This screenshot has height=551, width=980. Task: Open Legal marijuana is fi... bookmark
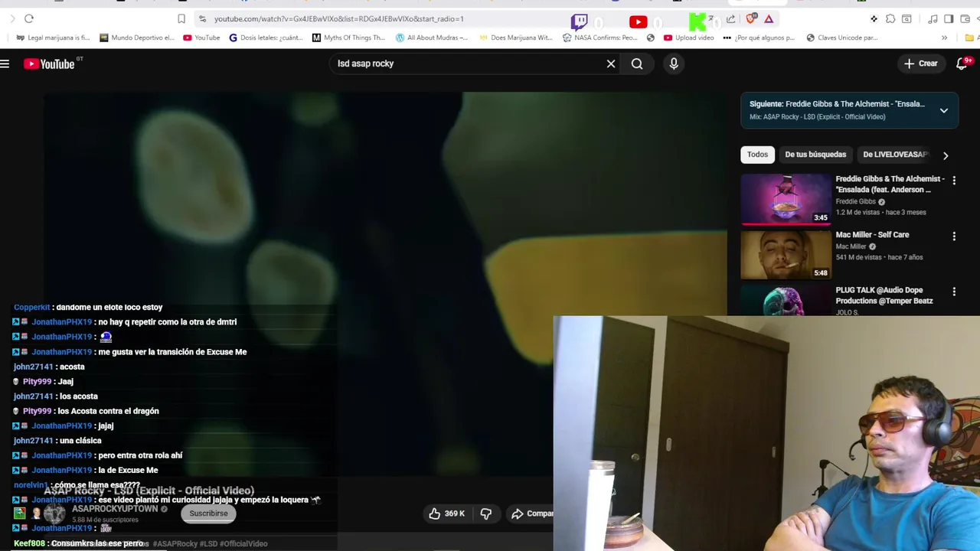pos(52,37)
